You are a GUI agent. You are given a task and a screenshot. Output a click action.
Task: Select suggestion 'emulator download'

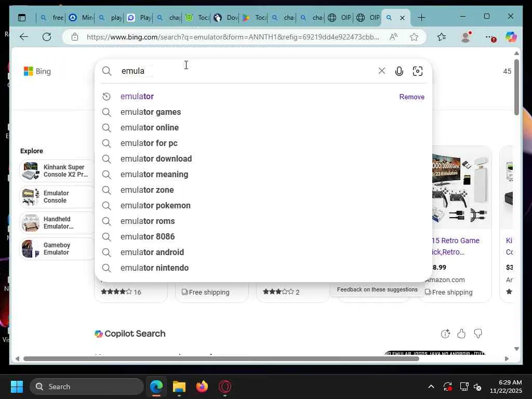[x=263, y=159]
